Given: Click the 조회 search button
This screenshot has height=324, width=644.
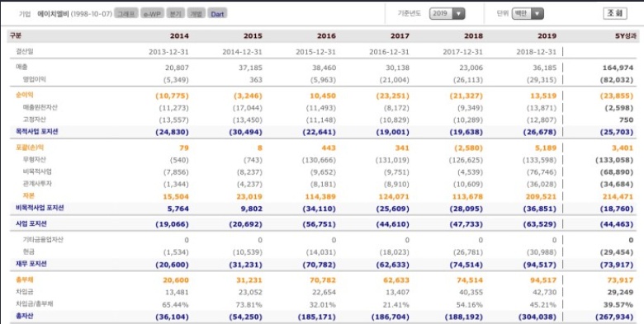Looking at the screenshot, I should coord(615,13).
